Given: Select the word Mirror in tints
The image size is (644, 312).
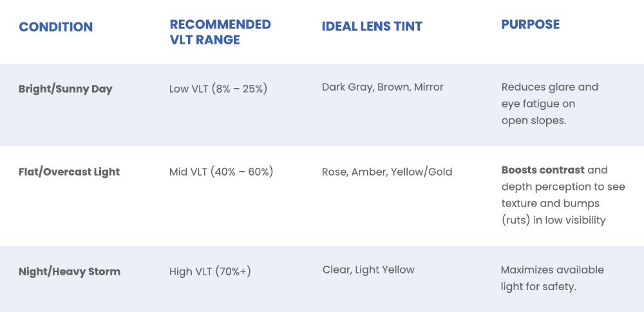Looking at the screenshot, I should coord(428,87).
